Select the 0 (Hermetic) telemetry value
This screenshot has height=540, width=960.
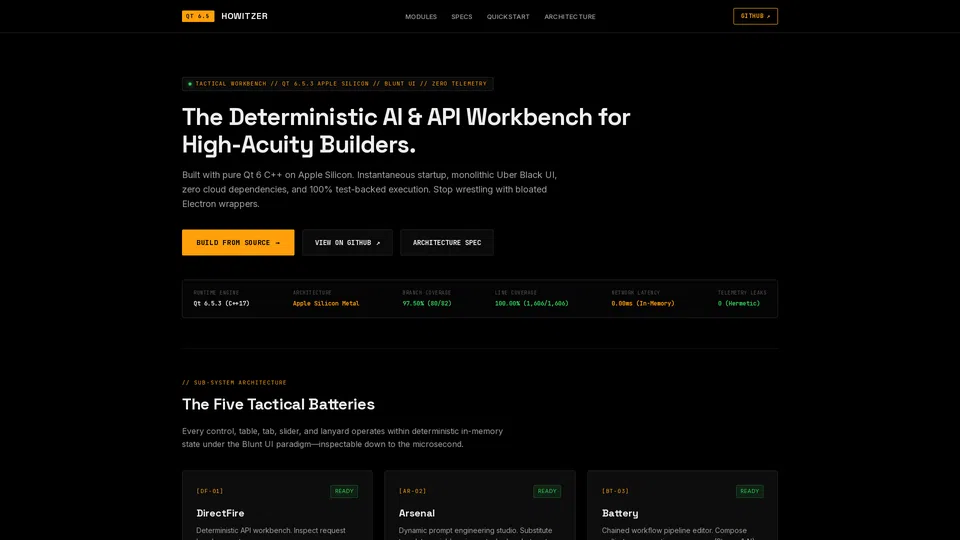(739, 304)
